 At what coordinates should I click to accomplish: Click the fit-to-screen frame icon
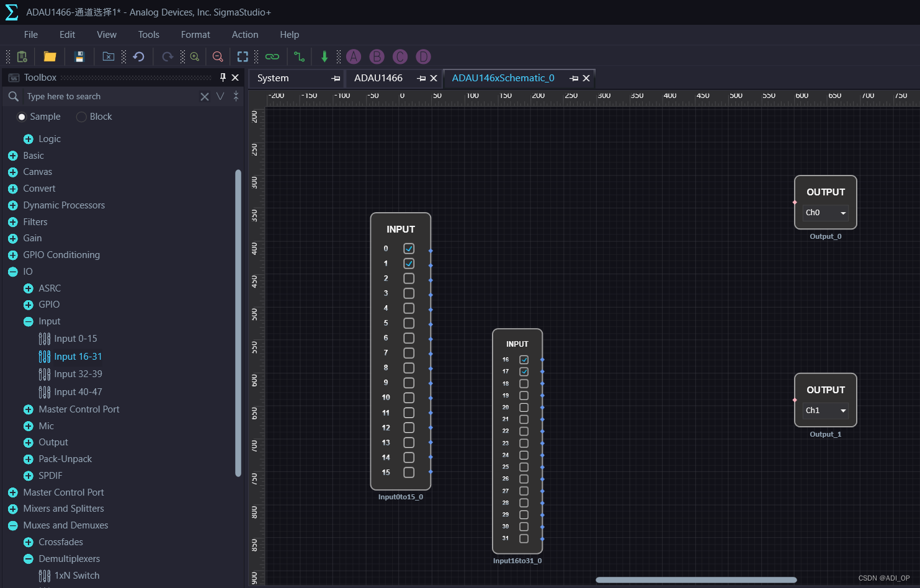point(243,57)
